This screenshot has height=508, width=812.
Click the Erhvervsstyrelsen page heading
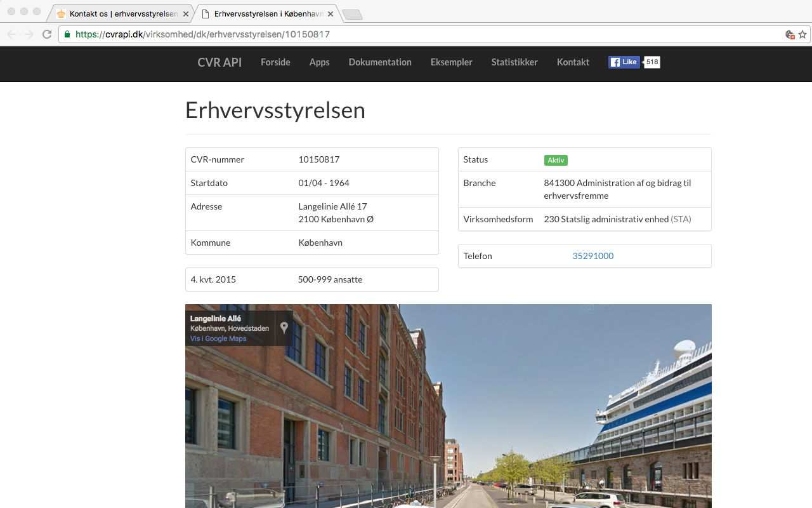coord(275,110)
